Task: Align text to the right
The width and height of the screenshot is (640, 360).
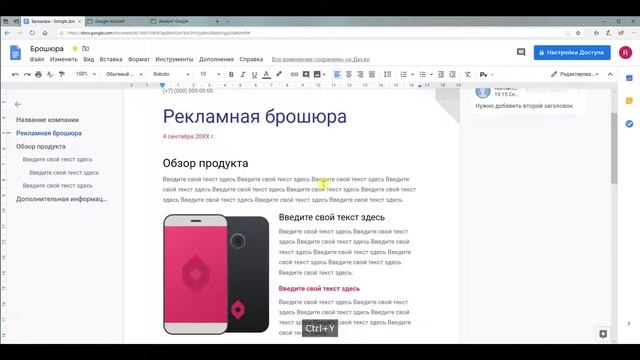Action: click(x=360, y=74)
